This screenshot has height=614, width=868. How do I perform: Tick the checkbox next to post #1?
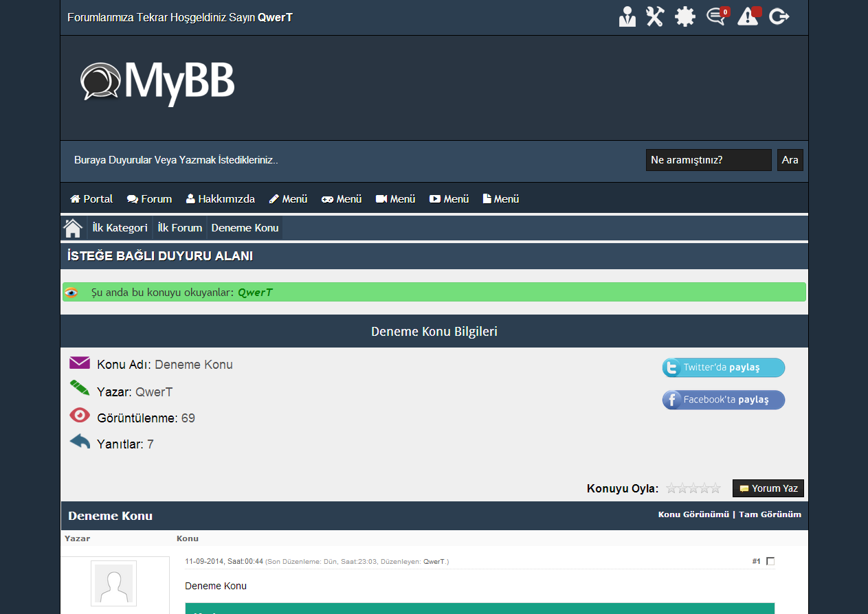pos(770,561)
